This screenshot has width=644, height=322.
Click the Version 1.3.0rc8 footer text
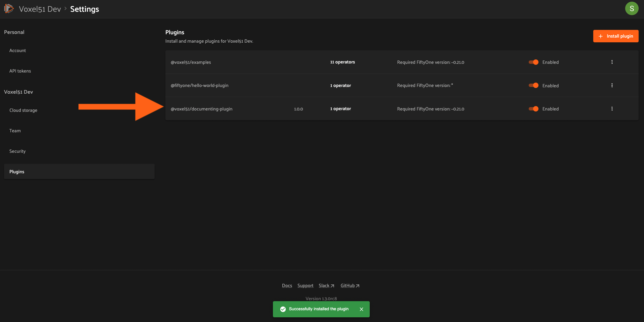[x=321, y=298]
